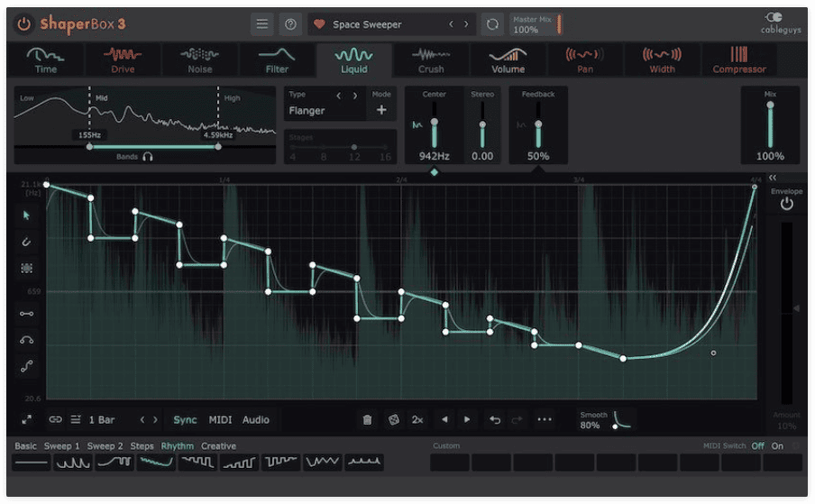
Task: Decrease loop length with left chevron
Action: (142, 420)
